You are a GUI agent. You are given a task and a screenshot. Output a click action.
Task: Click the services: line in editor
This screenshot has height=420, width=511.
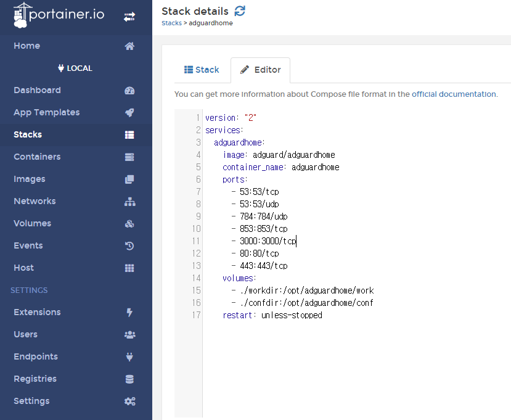point(224,130)
